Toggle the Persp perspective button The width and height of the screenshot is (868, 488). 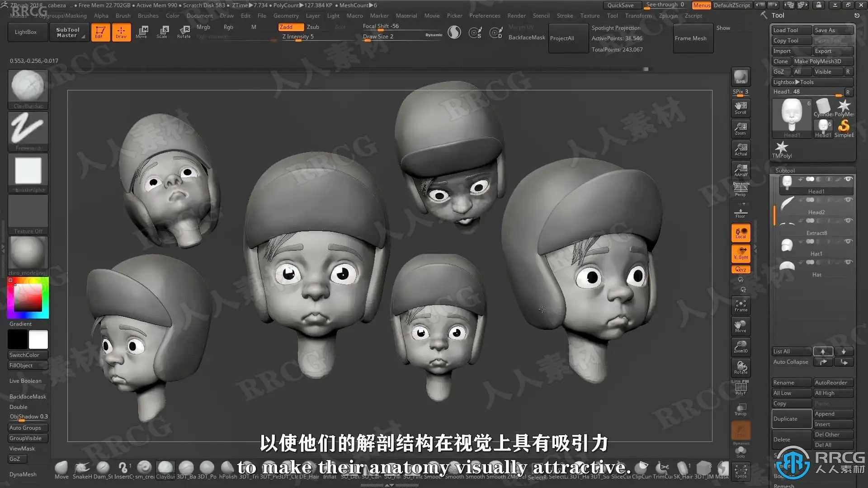pos(741,190)
